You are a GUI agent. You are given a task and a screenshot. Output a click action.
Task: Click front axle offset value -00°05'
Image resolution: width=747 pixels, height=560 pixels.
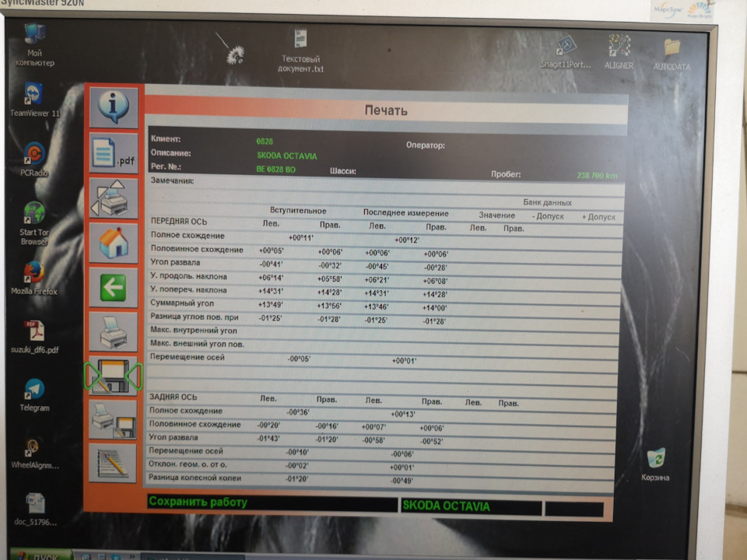299,359
